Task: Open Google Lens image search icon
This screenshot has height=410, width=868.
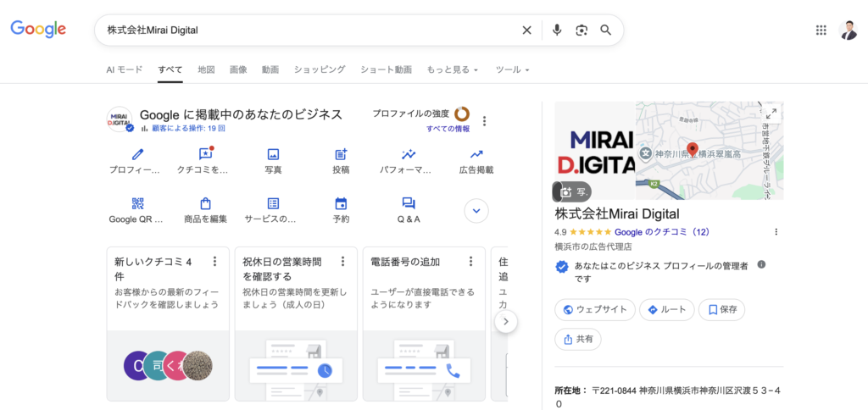Action: tap(581, 30)
